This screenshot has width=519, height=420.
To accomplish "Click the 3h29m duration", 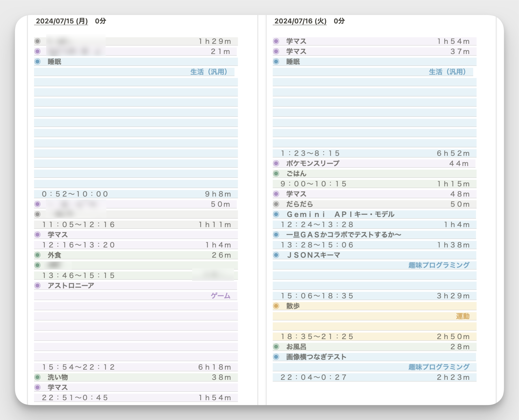I will pyautogui.click(x=453, y=296).
